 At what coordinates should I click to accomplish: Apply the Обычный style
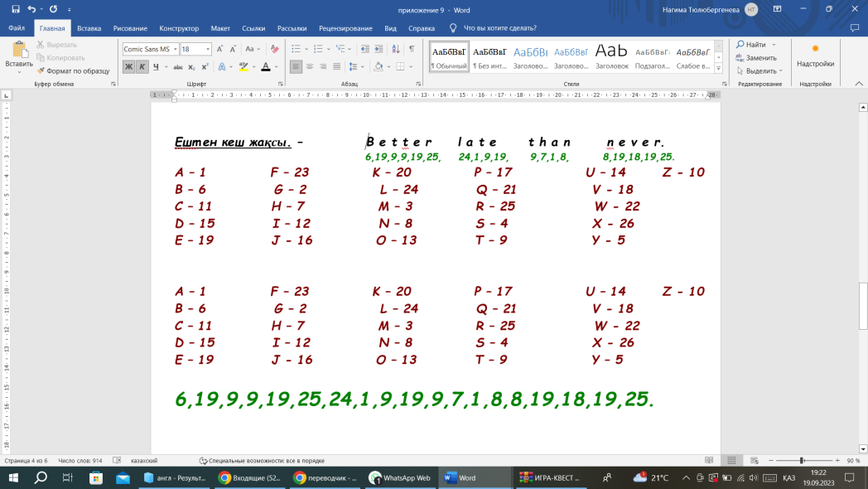click(x=449, y=56)
